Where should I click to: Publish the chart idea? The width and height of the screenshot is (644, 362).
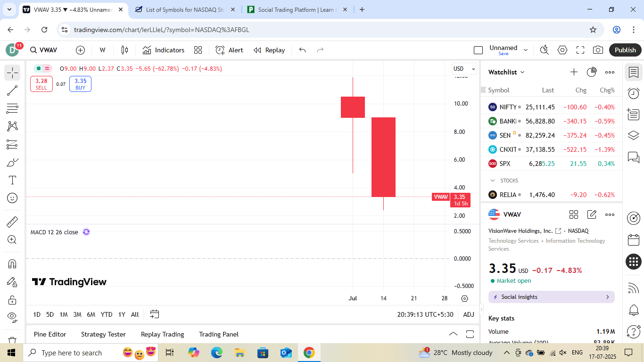[625, 50]
